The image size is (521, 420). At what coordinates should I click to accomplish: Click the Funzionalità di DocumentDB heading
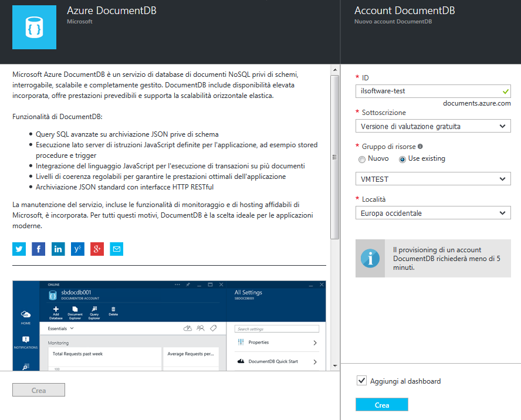[x=57, y=117]
